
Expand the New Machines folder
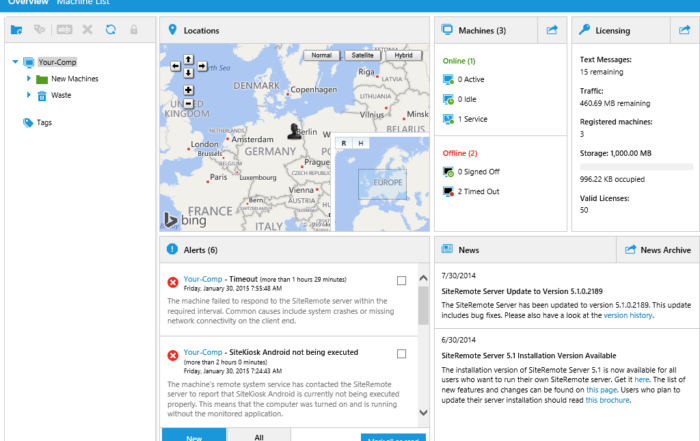29,79
